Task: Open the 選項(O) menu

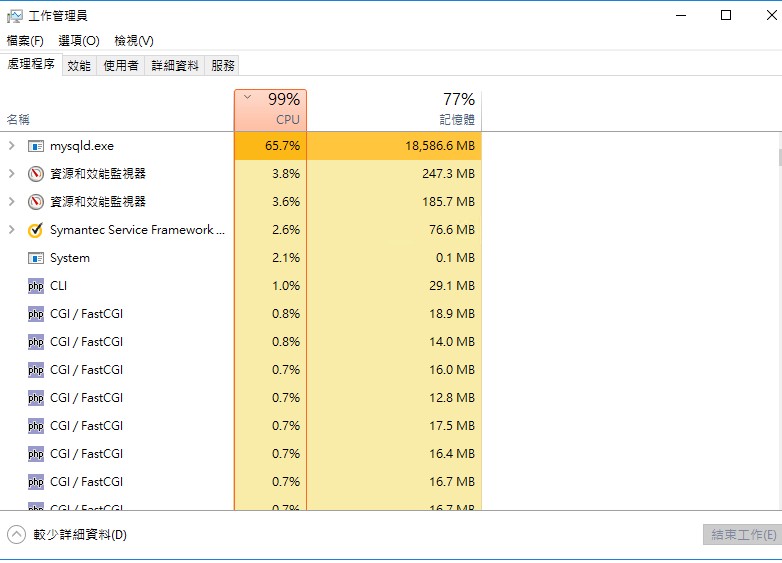Action: point(79,41)
